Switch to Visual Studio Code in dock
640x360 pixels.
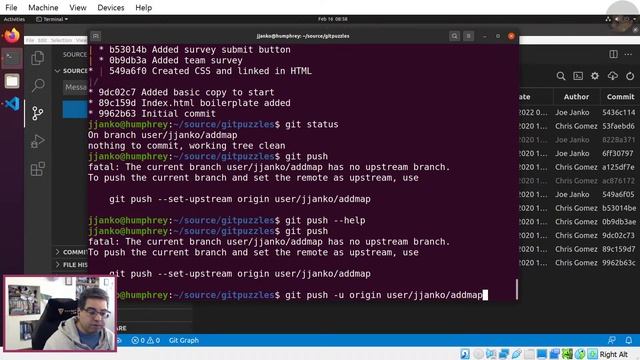pos(12,104)
